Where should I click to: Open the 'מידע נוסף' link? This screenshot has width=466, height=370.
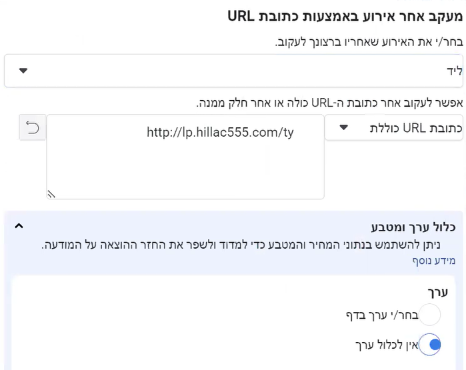(x=434, y=261)
